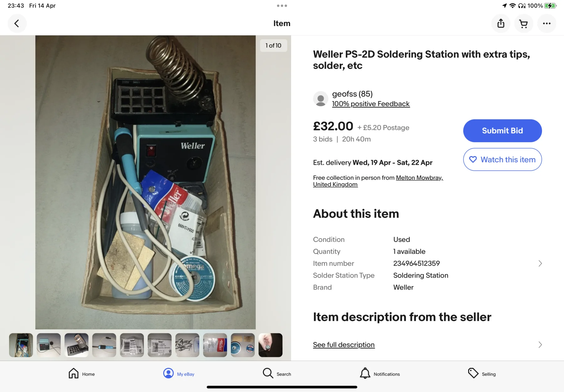View the last thumbnail showing a hand

(x=270, y=345)
